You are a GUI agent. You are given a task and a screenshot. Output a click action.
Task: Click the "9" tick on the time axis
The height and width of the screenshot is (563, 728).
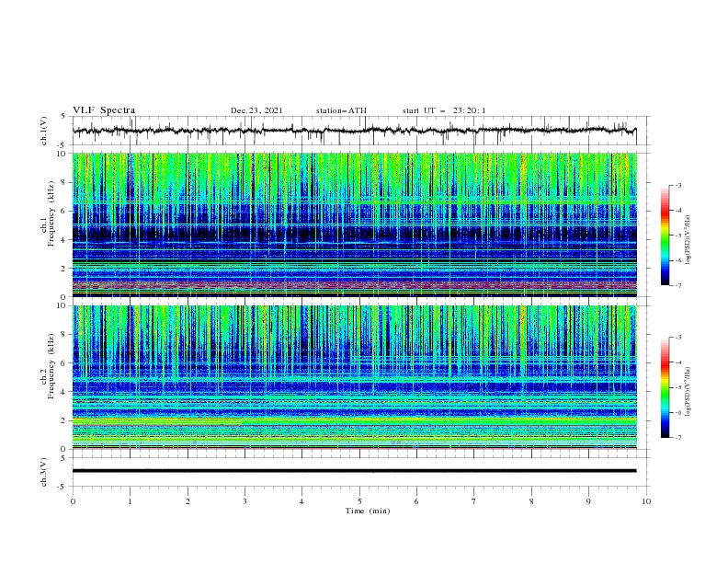(x=588, y=501)
